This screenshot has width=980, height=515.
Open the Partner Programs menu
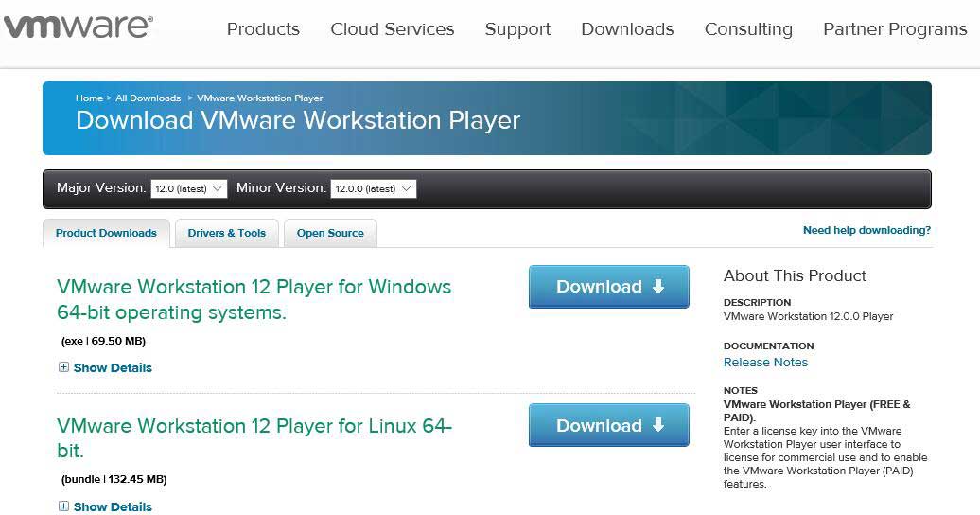click(x=895, y=29)
